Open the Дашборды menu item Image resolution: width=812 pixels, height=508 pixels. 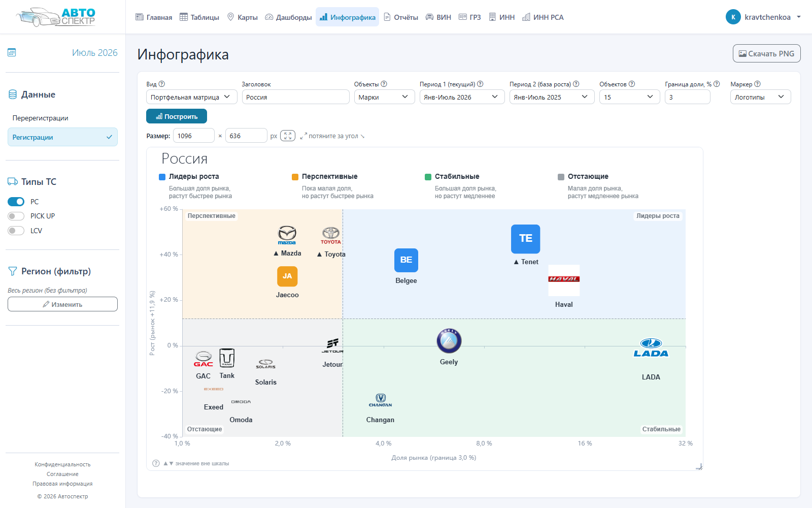tap(288, 17)
